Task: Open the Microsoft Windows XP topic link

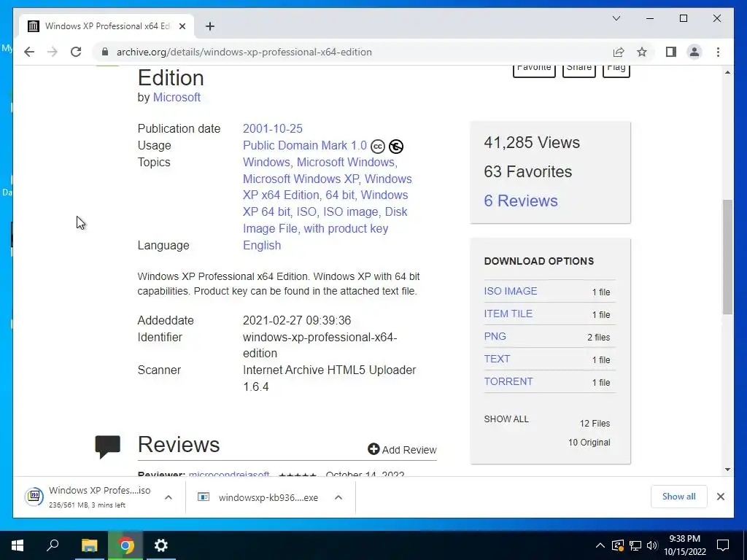Action: click(x=301, y=179)
